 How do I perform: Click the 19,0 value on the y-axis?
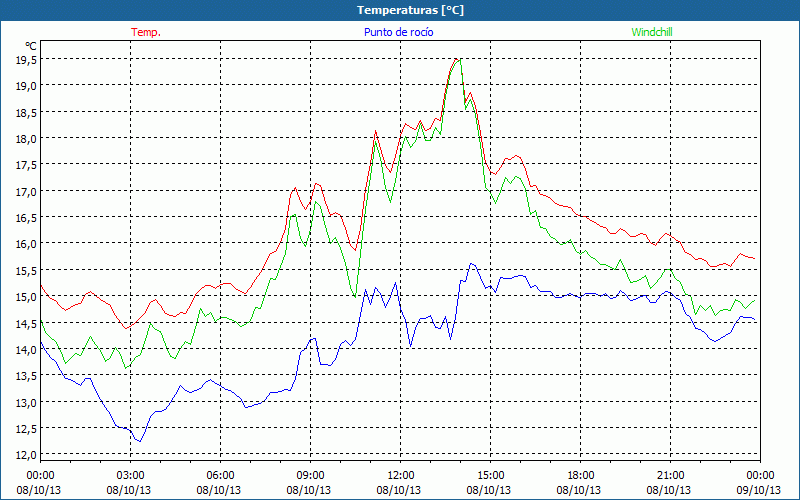(x=26, y=86)
